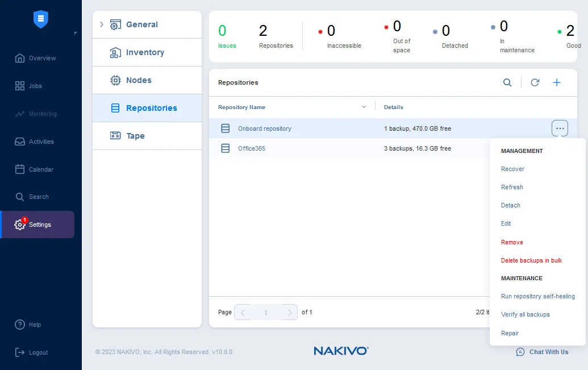
Task: Switch to the Tape settings tab
Action: [x=135, y=136]
